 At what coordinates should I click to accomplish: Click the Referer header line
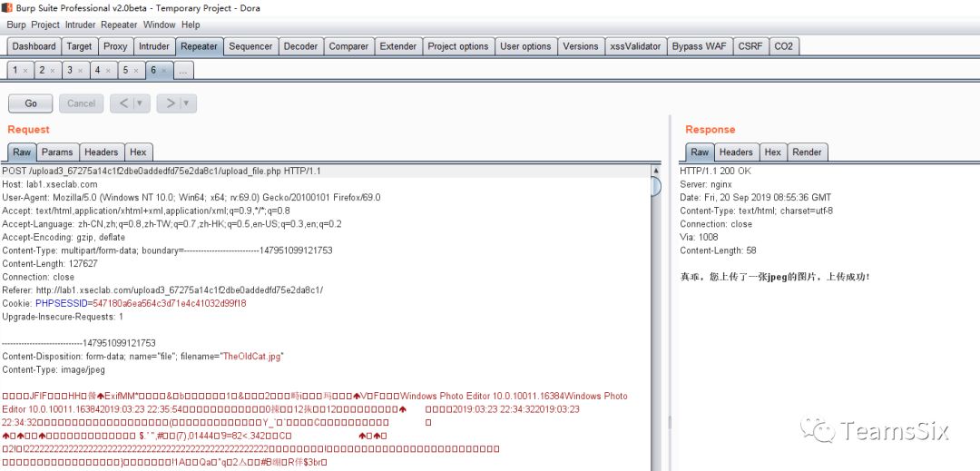(x=162, y=289)
